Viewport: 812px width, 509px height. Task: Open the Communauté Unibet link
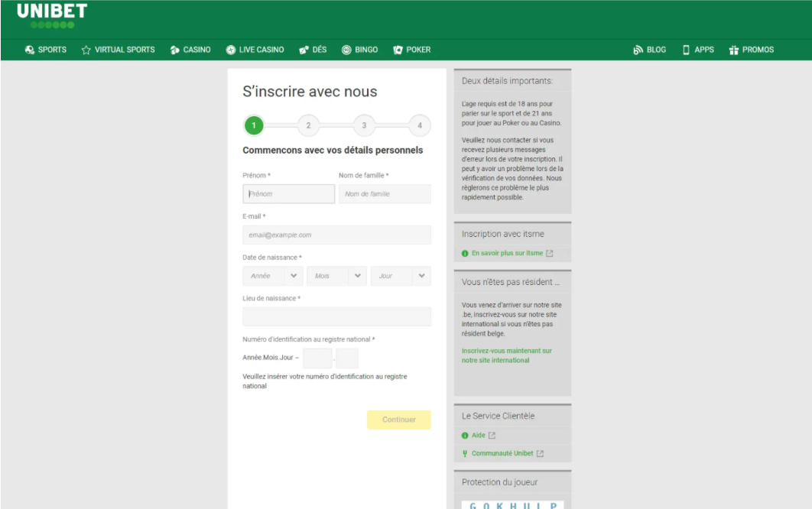pyautogui.click(x=502, y=454)
